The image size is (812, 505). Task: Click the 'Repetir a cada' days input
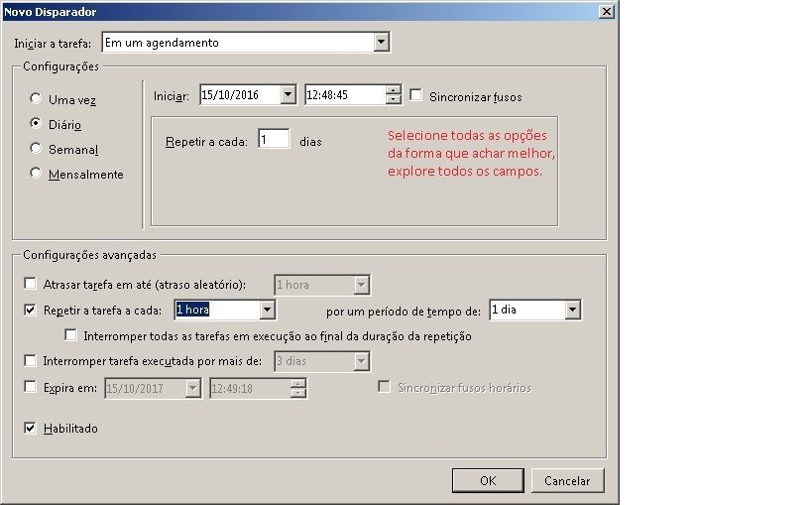click(x=274, y=139)
